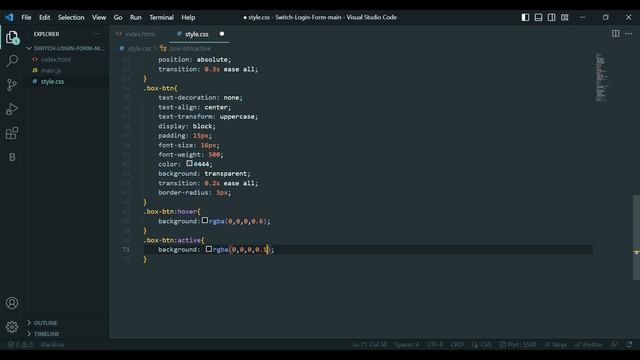Open the Accounts menu icon
The height and width of the screenshot is (360, 640).
point(12,303)
